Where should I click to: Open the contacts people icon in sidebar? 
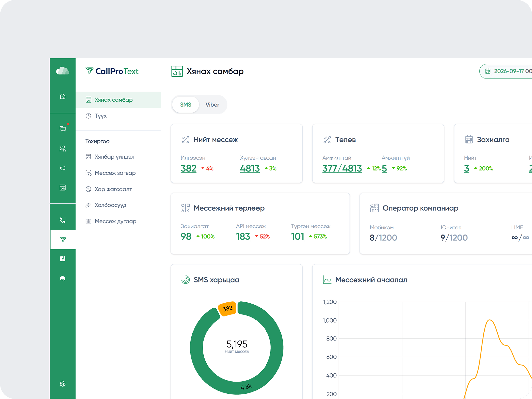tap(63, 148)
